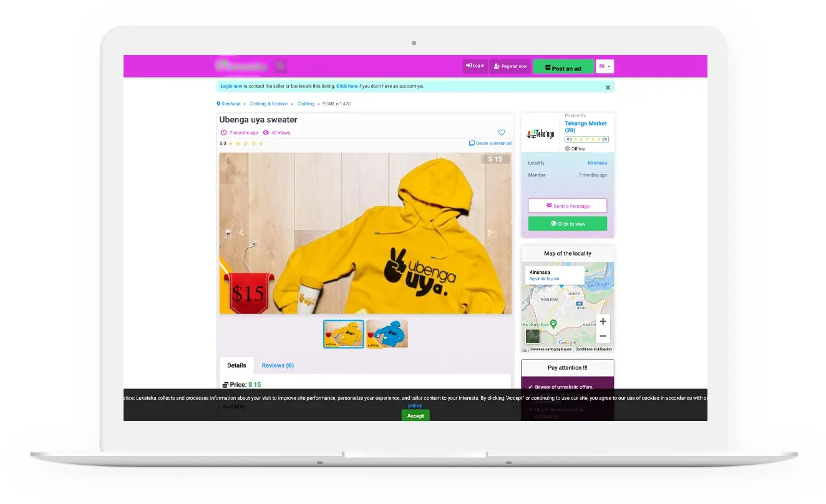Click the Ubenga uya sweater title
Viewport: 826px width, 504px height.
coord(258,120)
